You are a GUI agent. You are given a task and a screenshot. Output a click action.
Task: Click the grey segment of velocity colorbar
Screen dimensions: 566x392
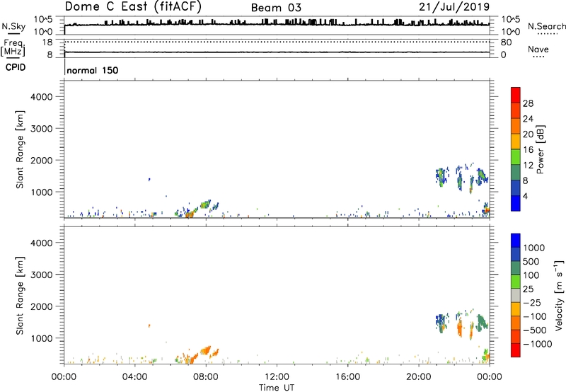tap(516, 295)
